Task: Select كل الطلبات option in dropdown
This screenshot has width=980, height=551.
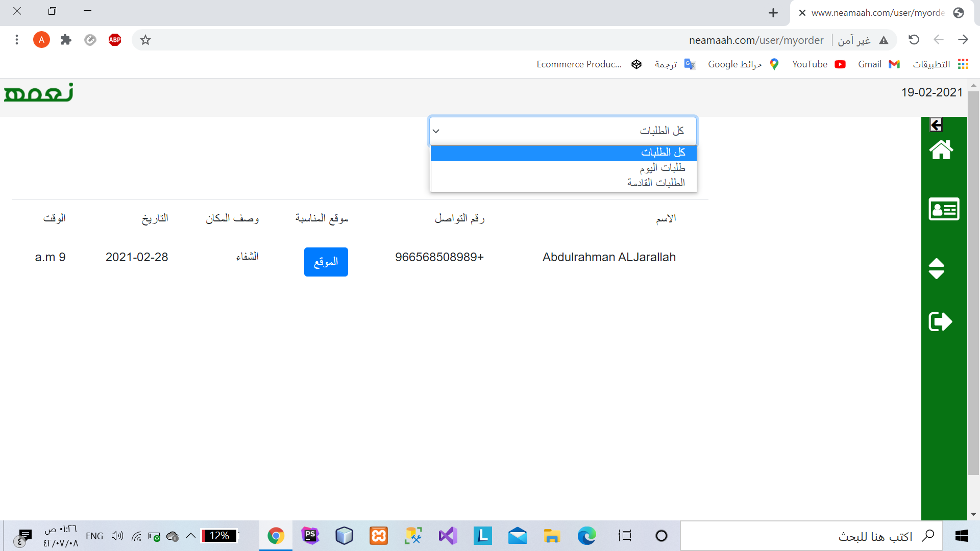Action: 563,153
